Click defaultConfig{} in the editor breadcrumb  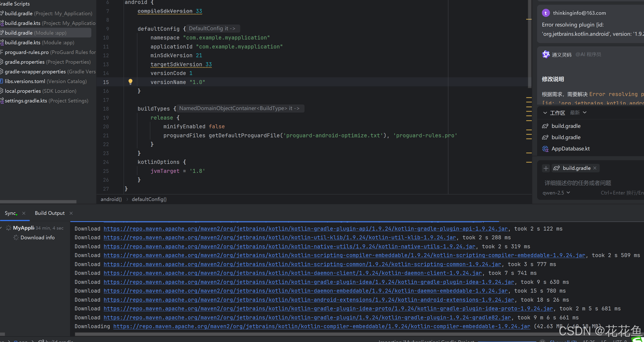149,199
